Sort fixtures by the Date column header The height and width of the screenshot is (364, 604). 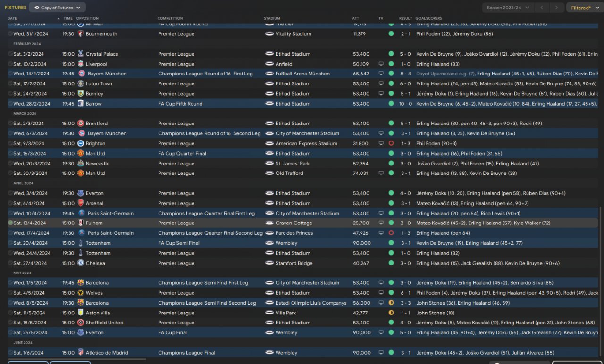12,18
